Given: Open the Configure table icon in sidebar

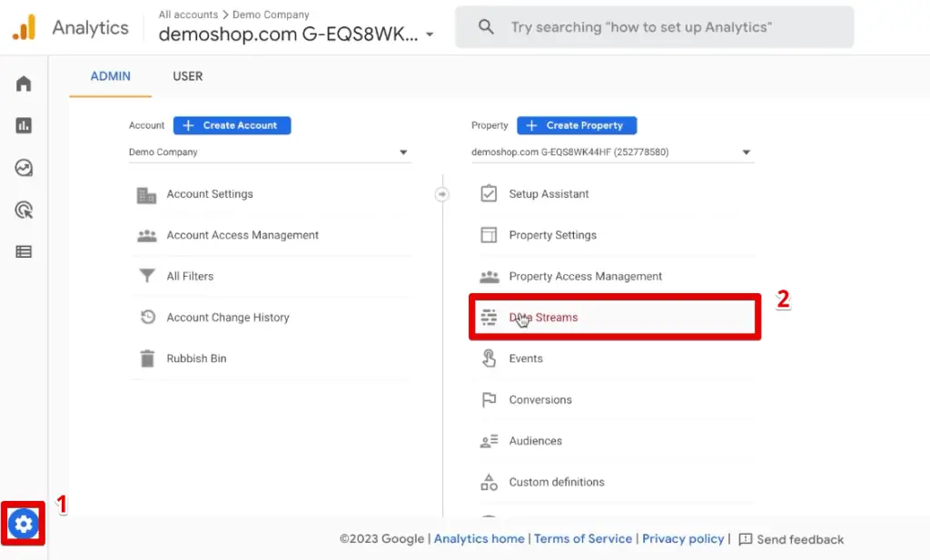Looking at the screenshot, I should tap(24, 252).
